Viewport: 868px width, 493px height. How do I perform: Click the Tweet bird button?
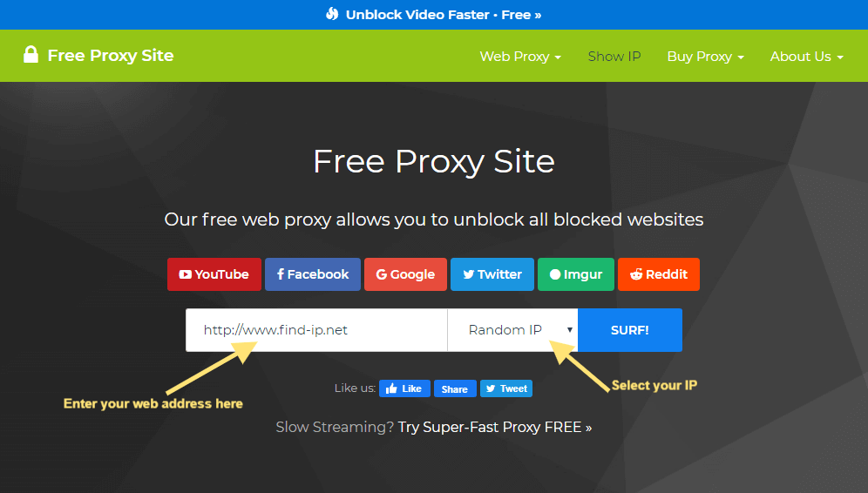[x=506, y=389]
